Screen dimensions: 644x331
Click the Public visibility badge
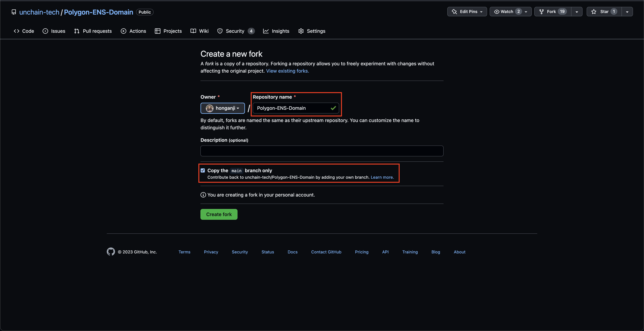click(x=145, y=12)
